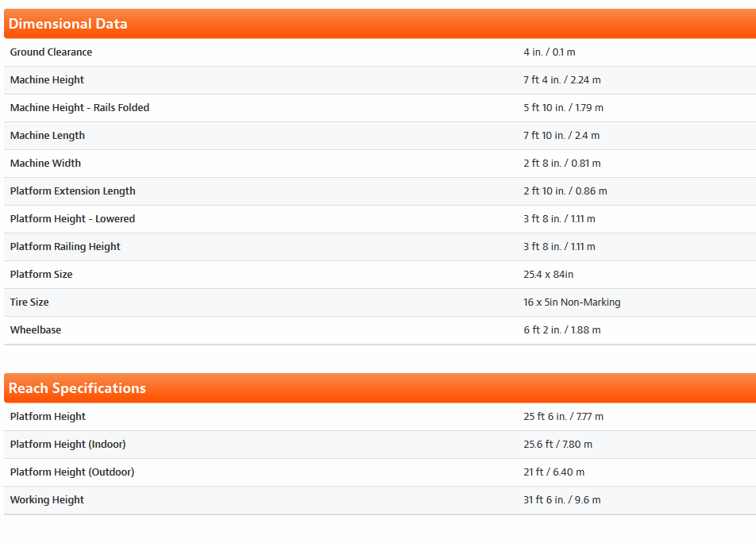Screen dimensions: 756x547
Task: Click the Machine Height - Rails Folded label
Action: coord(79,108)
